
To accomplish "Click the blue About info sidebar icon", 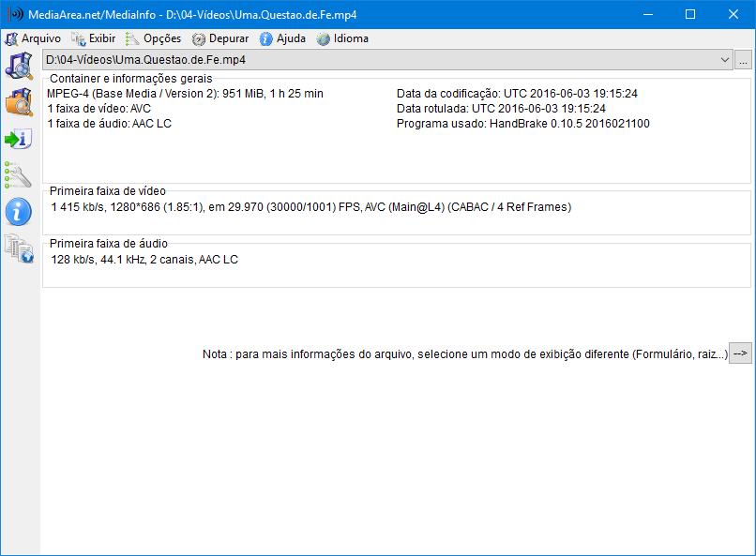I will pyautogui.click(x=19, y=212).
